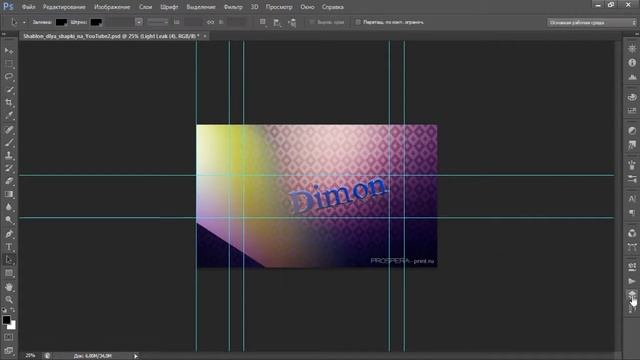Viewport: 640px width, 360px height.
Task: Select the Move tool
Action: (x=9, y=51)
